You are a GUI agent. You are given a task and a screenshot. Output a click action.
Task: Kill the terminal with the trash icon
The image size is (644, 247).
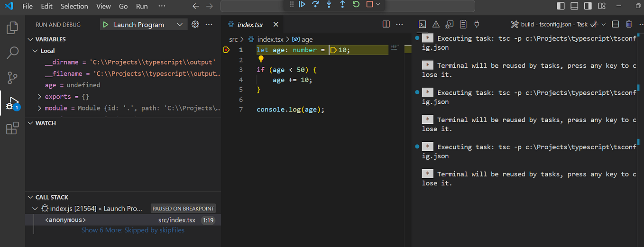click(629, 24)
